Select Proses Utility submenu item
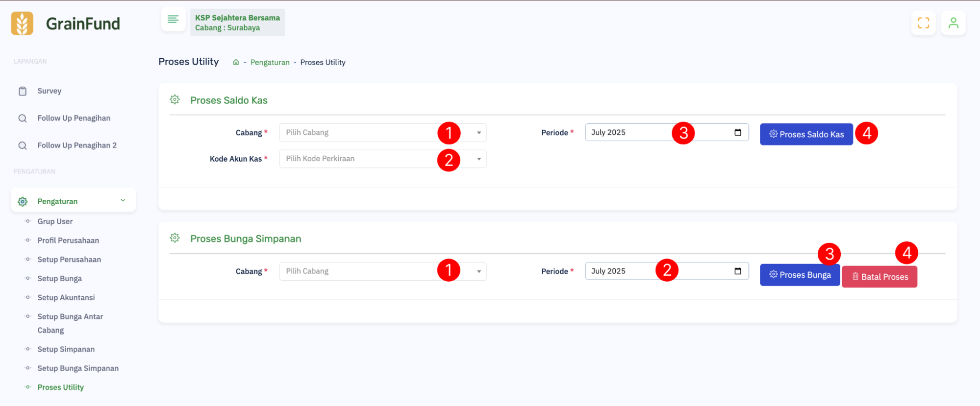980x406 pixels. [x=61, y=387]
